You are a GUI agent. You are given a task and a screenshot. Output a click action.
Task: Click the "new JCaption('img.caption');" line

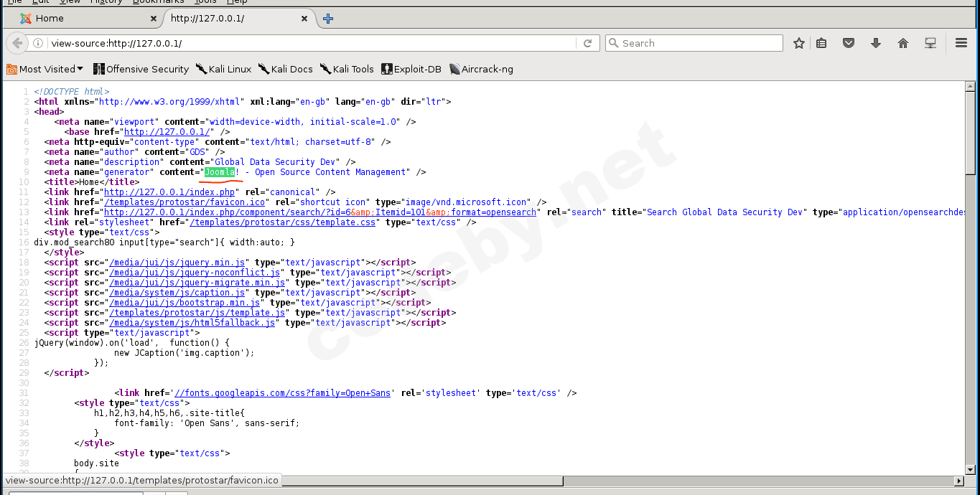coord(185,353)
